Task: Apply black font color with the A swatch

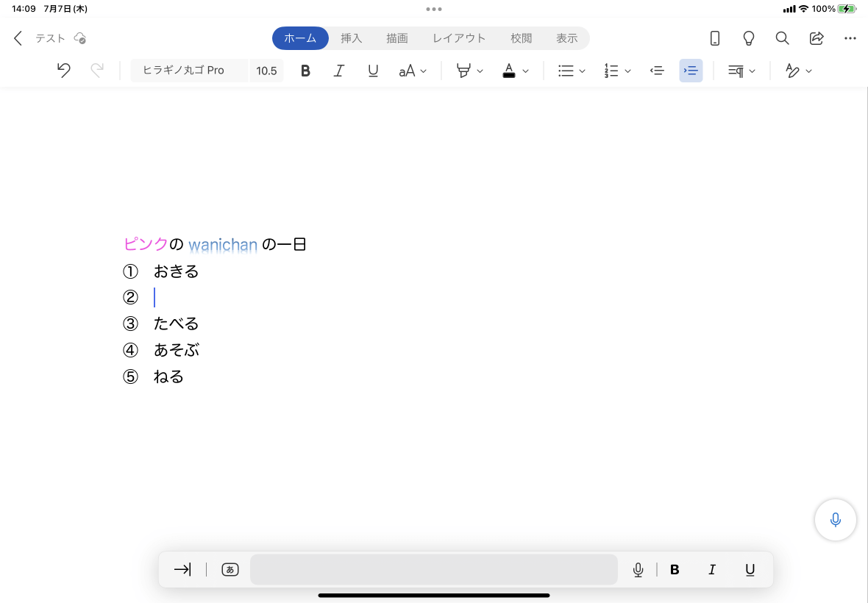Action: (x=509, y=71)
